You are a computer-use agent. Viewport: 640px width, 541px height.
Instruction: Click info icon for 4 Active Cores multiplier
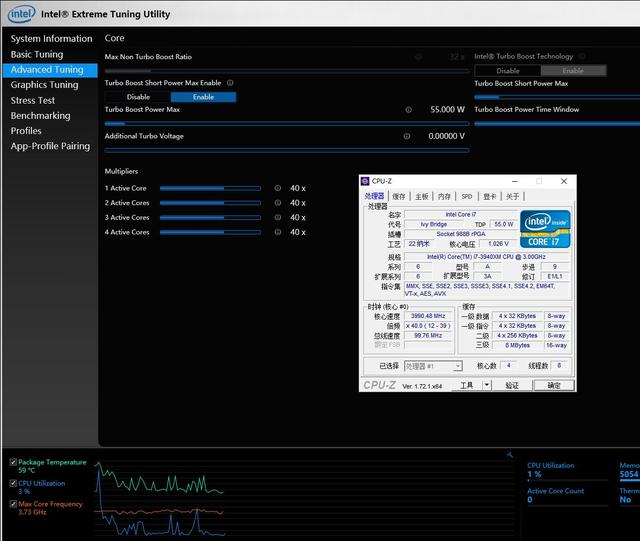tap(278, 232)
